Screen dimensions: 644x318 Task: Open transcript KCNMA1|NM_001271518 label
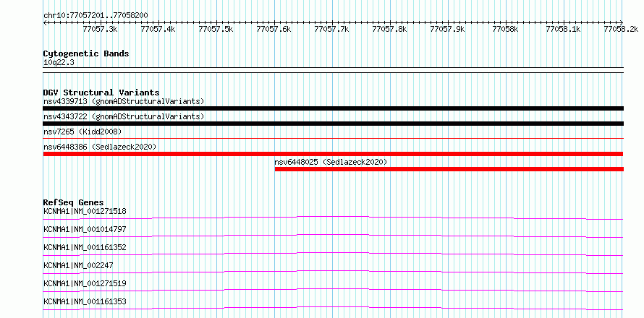click(85, 212)
